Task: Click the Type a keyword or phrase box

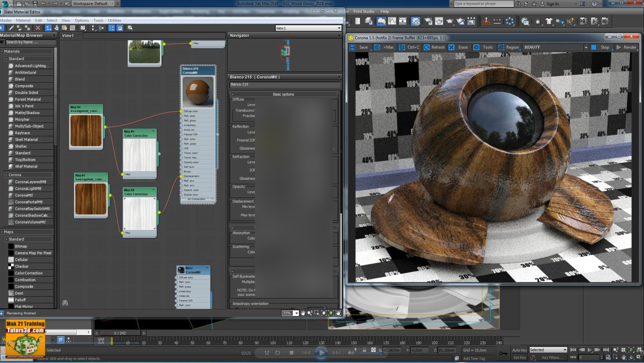Action: pyautogui.click(x=483, y=4)
